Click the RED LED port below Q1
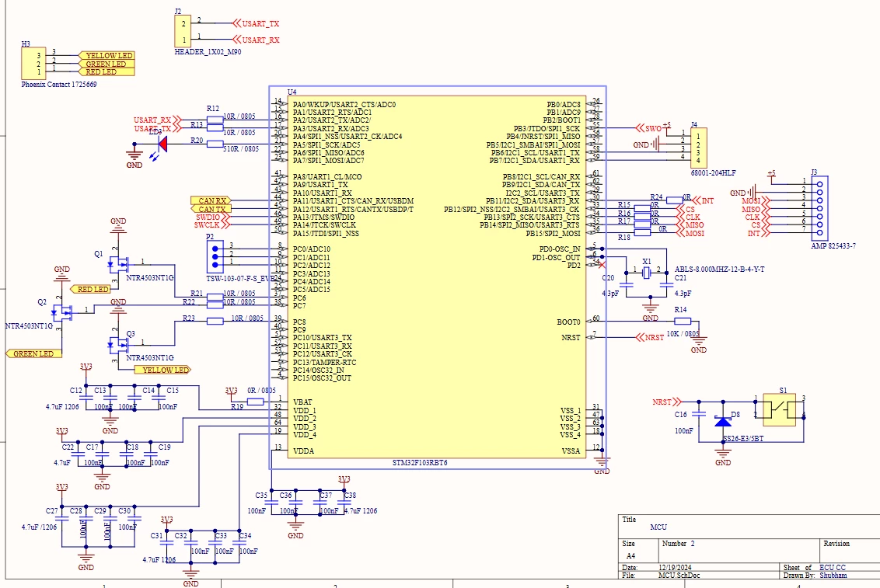 coord(90,289)
